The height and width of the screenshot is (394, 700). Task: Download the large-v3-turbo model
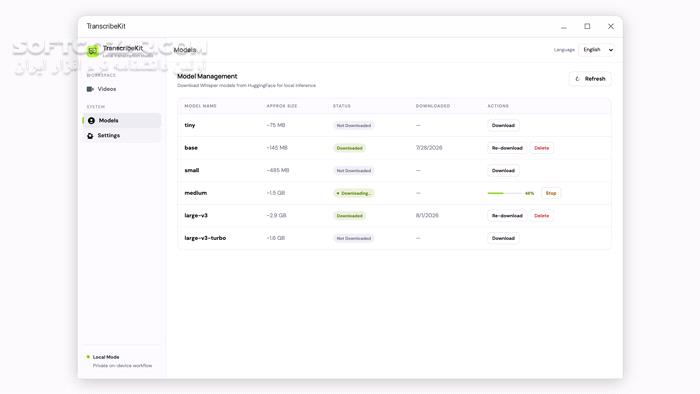[503, 238]
